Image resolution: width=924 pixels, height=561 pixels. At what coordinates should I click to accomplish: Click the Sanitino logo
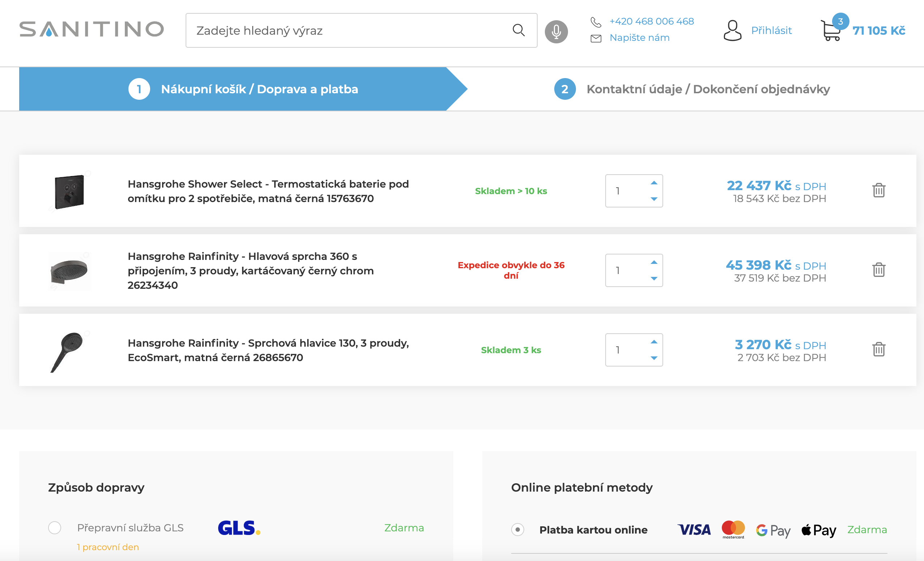pos(92,30)
